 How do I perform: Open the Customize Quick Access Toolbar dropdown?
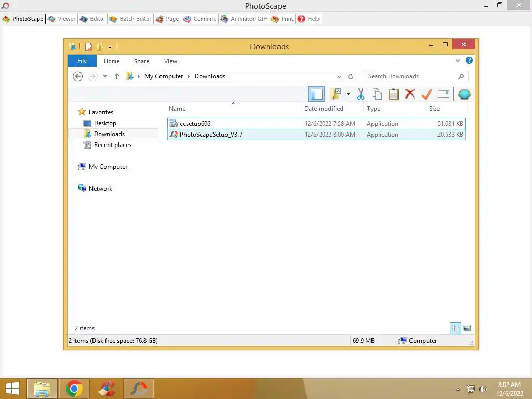[x=110, y=47]
